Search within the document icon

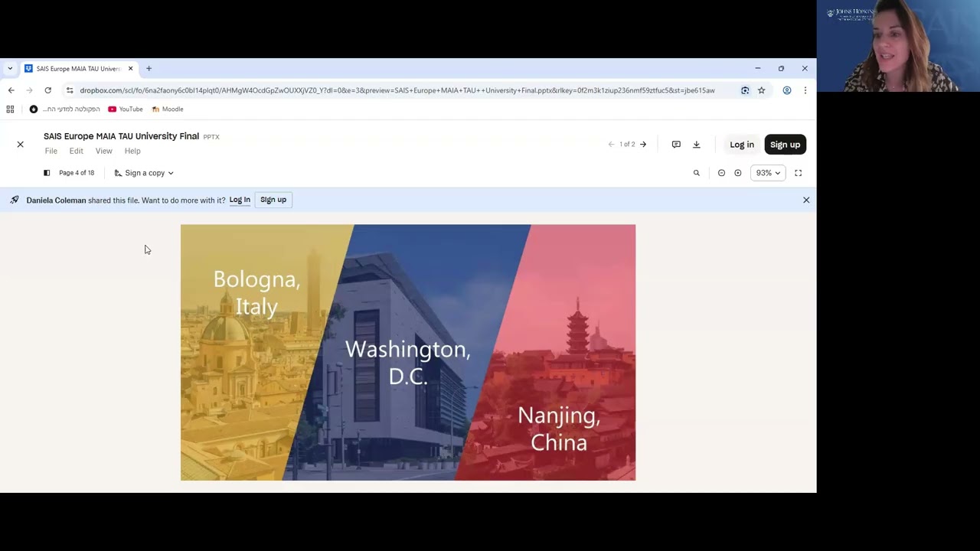click(697, 173)
